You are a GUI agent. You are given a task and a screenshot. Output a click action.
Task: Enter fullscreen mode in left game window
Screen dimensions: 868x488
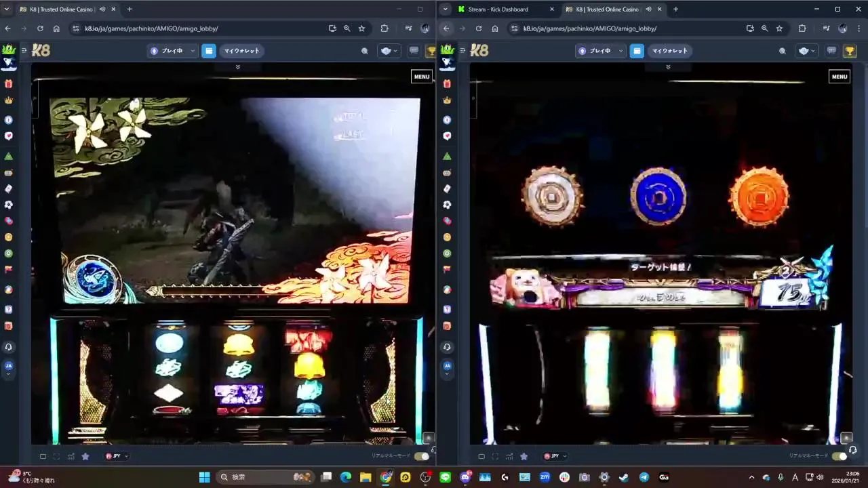[56, 456]
